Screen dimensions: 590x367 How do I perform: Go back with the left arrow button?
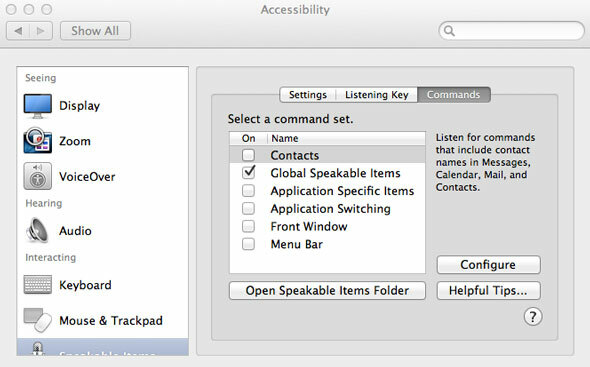(x=18, y=31)
